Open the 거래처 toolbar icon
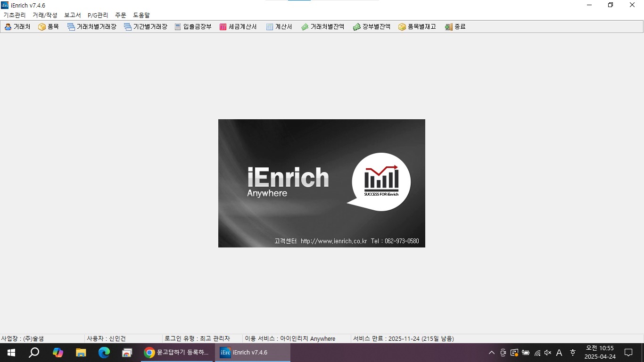Screen dimensions: 644x362 tap(8, 27)
